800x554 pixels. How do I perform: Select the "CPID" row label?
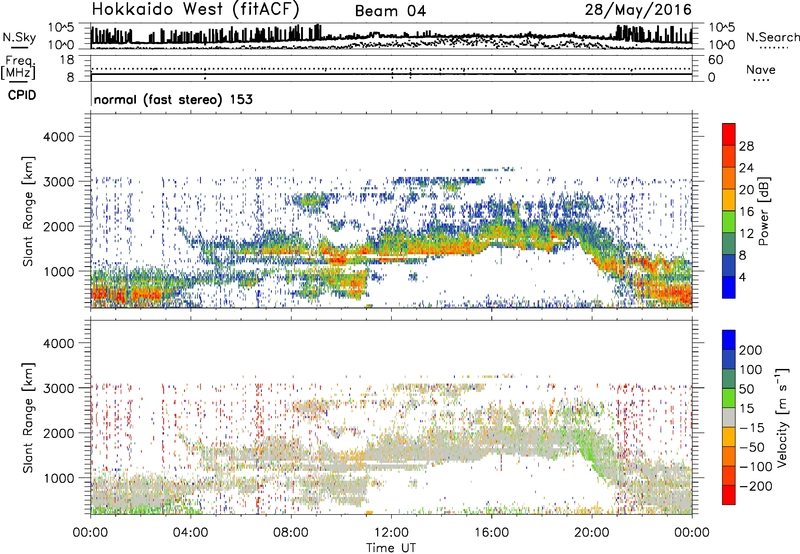22,95
